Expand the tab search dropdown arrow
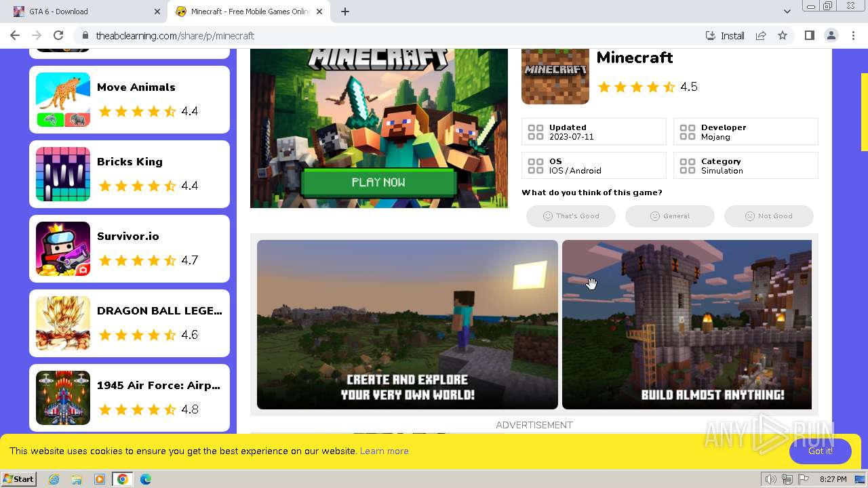Image resolution: width=868 pixels, height=488 pixels. [787, 12]
